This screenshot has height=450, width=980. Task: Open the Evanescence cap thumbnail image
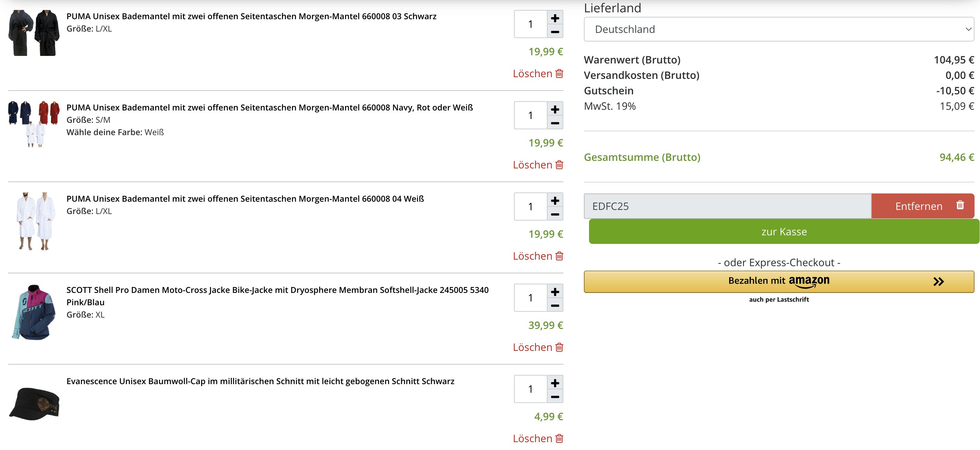click(x=34, y=404)
